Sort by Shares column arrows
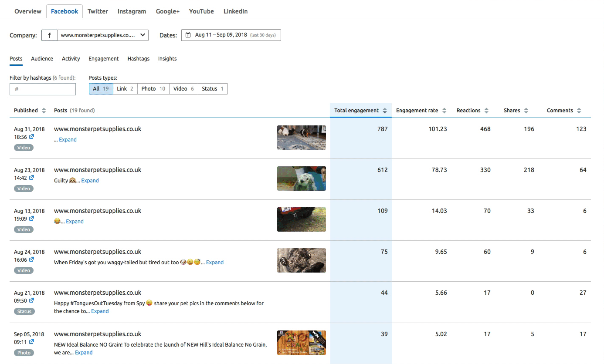This screenshot has width=604, height=364. coord(526,111)
